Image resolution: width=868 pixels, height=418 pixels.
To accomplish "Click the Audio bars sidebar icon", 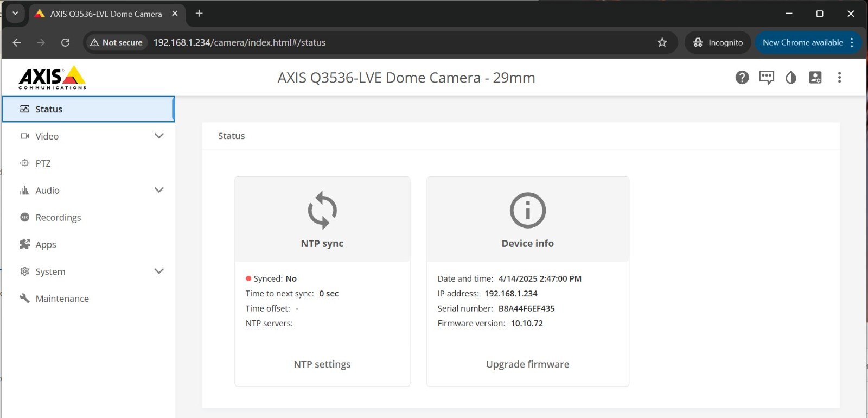I will (x=24, y=191).
